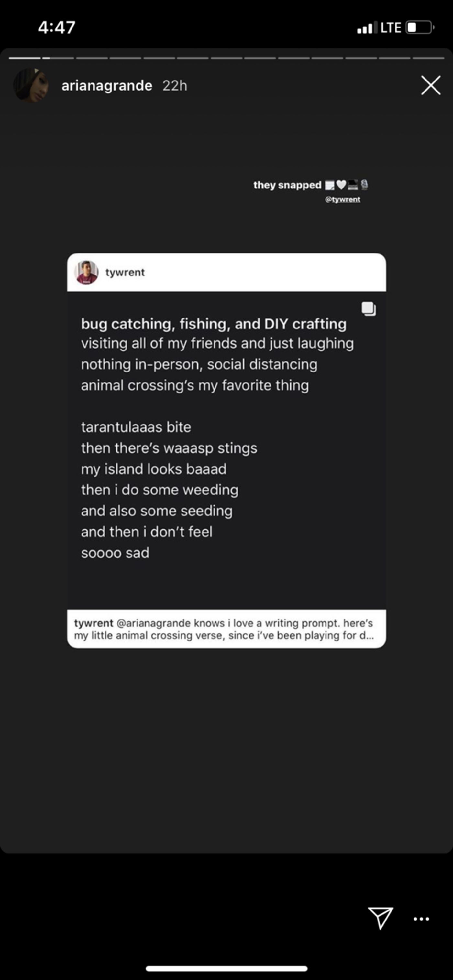Image resolution: width=453 pixels, height=980 pixels.
Task: Tap the tweet text 'bug catching, fishing, and DIY crafting'
Action: [213, 324]
